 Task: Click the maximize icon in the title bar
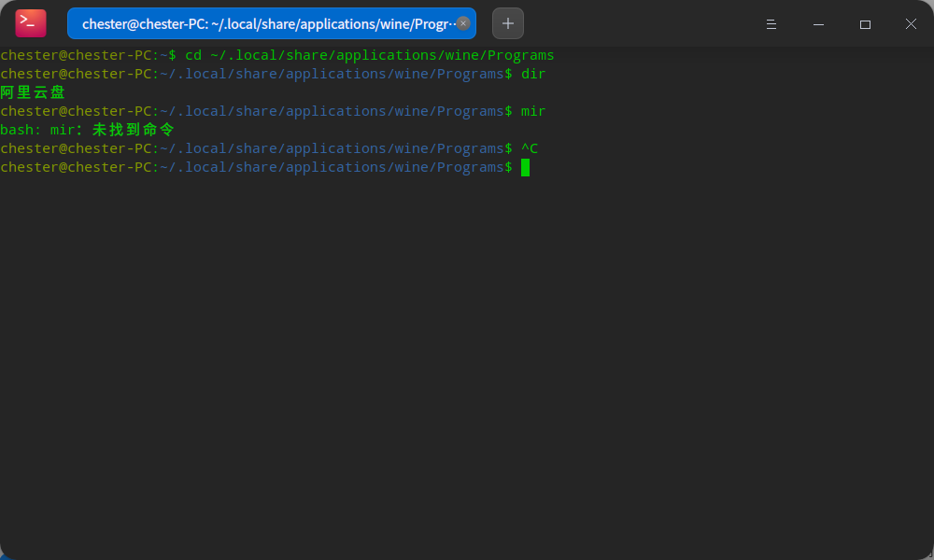pos(865,24)
